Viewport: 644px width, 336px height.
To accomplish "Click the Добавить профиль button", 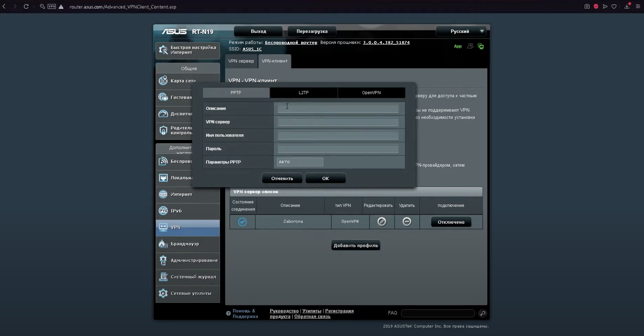I will click(355, 245).
